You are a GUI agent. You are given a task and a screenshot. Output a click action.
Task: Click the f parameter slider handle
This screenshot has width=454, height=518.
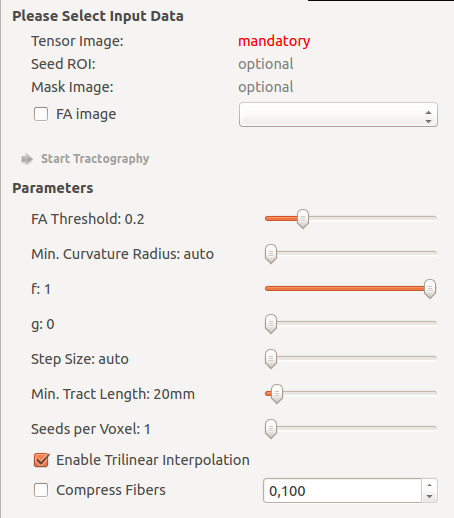[x=430, y=289]
